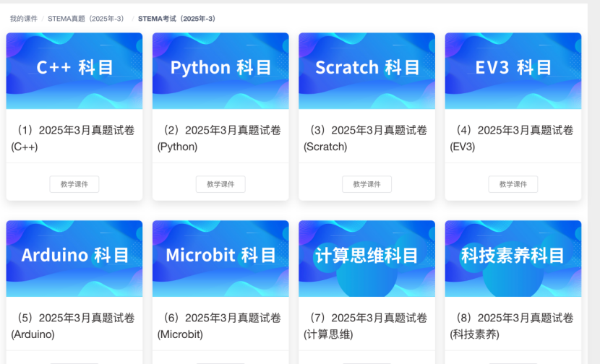Screen dimensions: 600x364
Task: Click title （1）2025年3月真题试卷 (C++)
Action: [x=73, y=139]
